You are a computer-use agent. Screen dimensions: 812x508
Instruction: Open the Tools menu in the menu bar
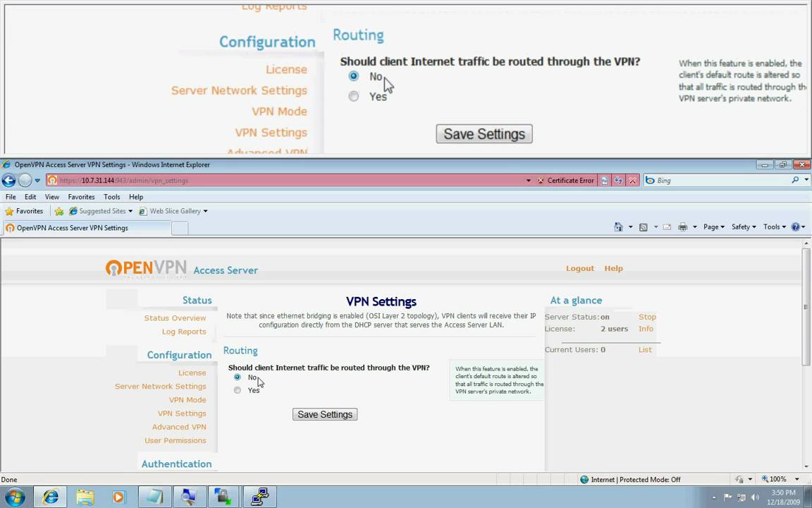click(111, 197)
